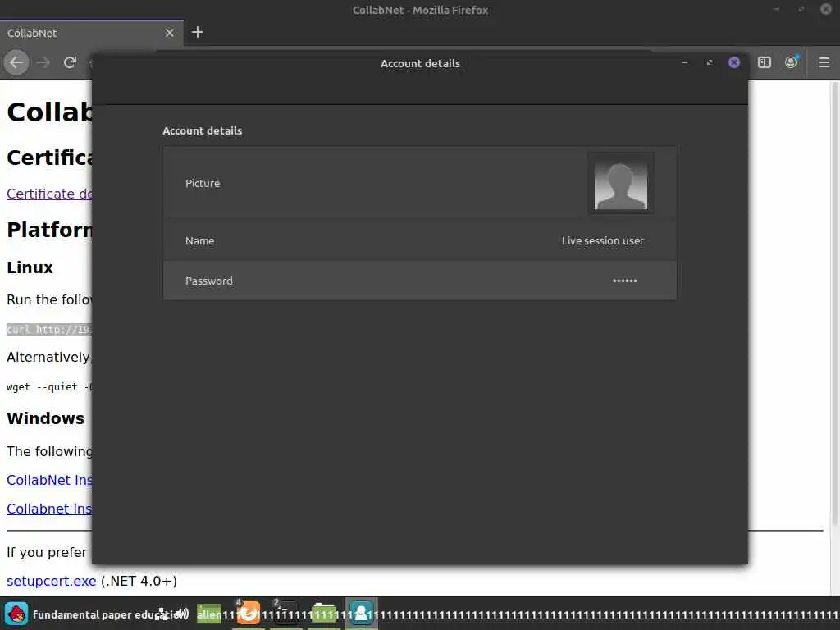This screenshot has width=840, height=630.
Task: Click the Windows heading in the page
Action: 46,418
